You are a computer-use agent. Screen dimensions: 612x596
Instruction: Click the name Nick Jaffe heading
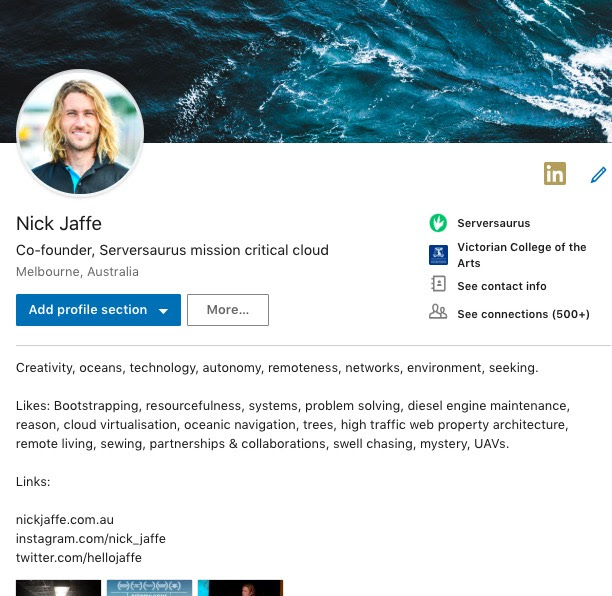click(x=59, y=224)
